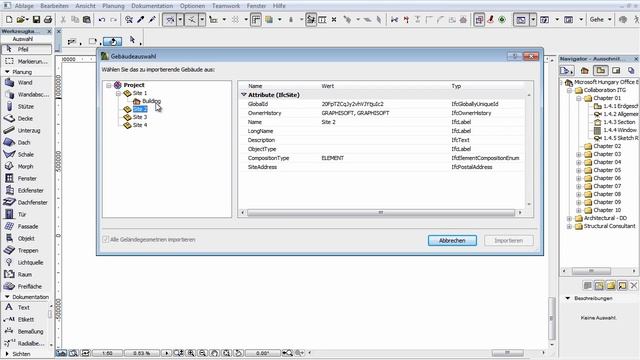Expand the Sichten toolbox section
Image resolution: width=640 pixels, height=360 pixels.
point(7,354)
